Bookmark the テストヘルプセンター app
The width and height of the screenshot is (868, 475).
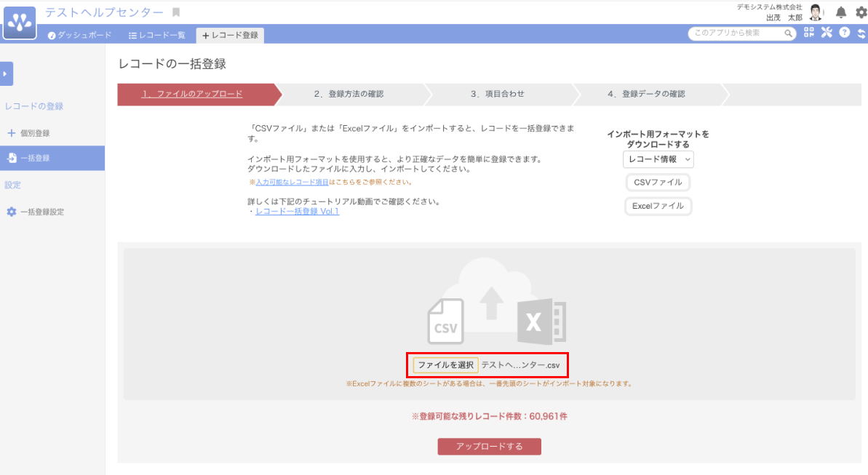(176, 12)
